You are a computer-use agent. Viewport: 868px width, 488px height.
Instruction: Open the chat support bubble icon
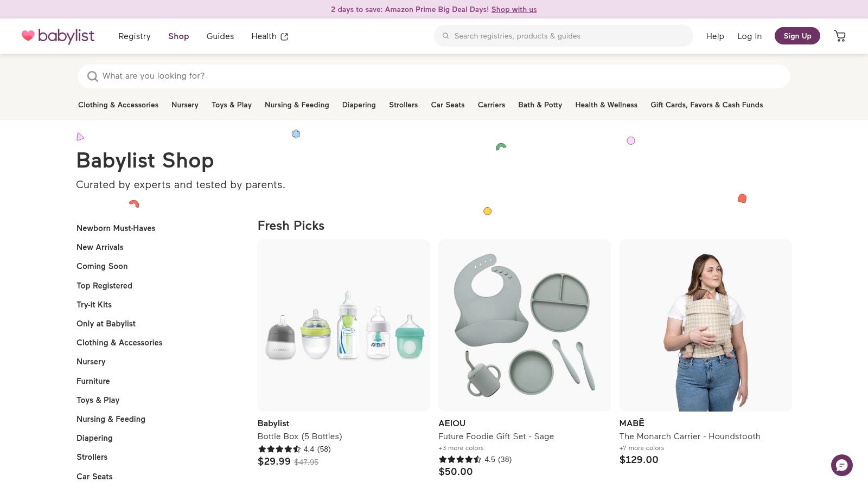841,465
